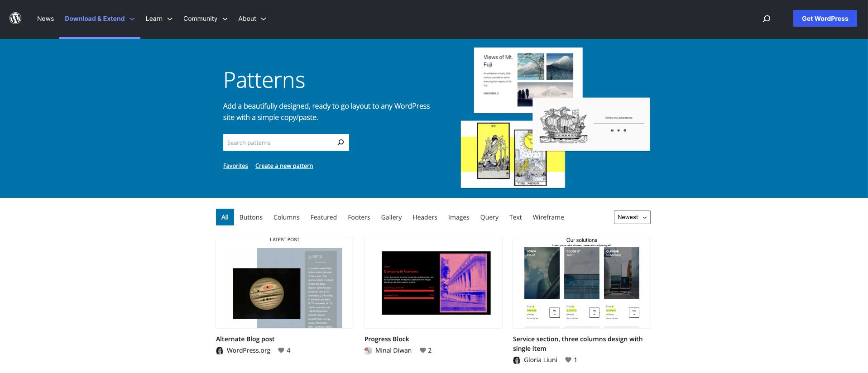This screenshot has width=868, height=373.
Task: Open the Progress Block pattern thumbnail
Action: point(433,282)
